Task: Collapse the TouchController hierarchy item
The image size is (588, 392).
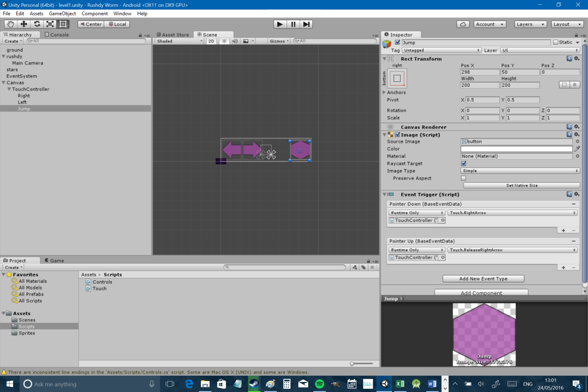Action: (x=9, y=89)
